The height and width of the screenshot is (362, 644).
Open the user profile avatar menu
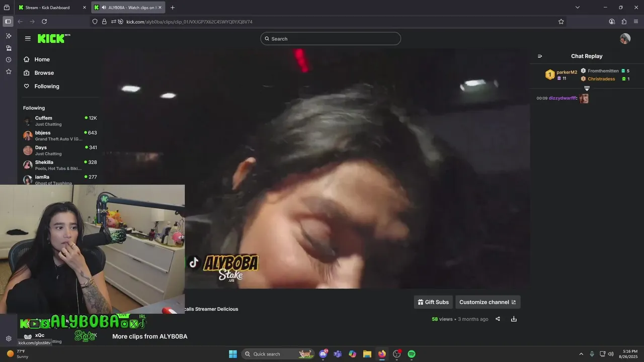click(625, 39)
